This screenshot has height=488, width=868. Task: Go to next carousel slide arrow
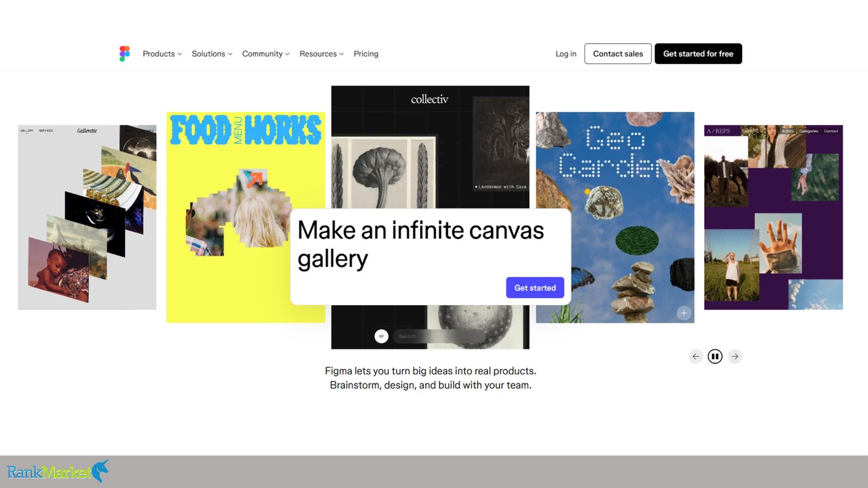click(x=735, y=356)
